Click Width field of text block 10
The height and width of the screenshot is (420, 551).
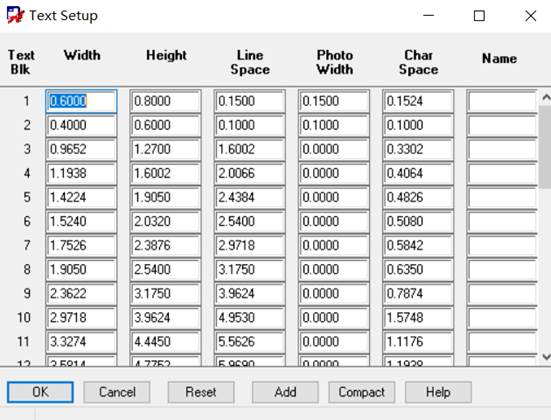click(81, 318)
